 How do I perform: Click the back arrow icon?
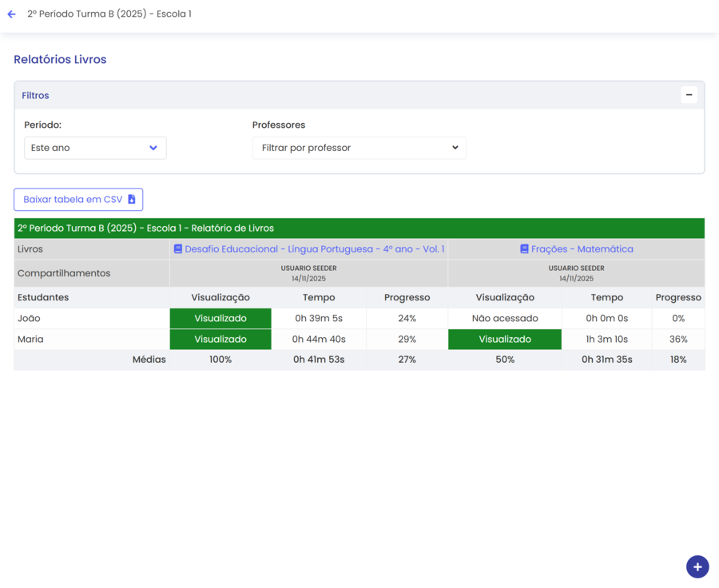(x=11, y=14)
